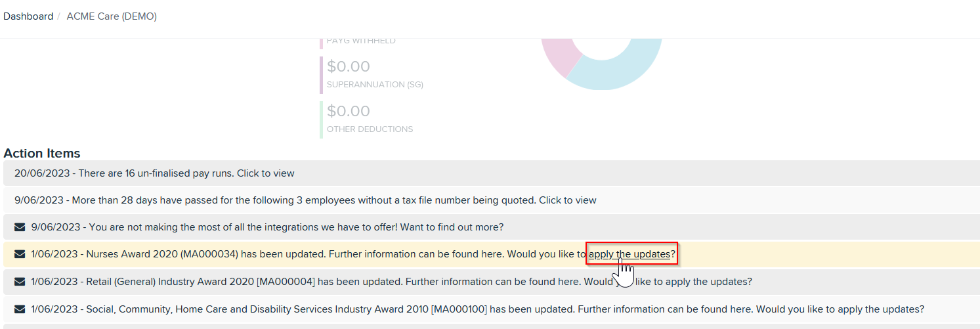Click the Action Items heading

[x=42, y=153]
